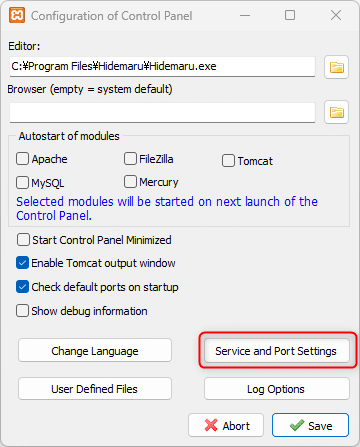Abort configuration changes with red X
The width and height of the screenshot is (360, 447).
click(226, 425)
